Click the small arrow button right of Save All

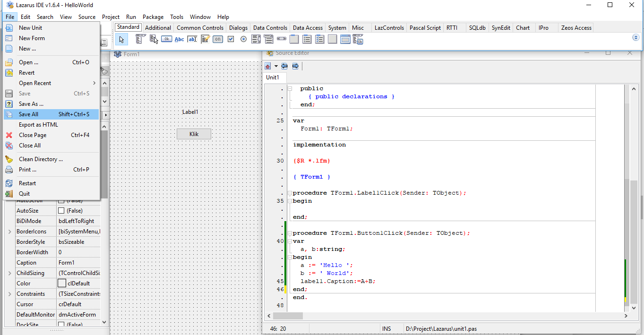click(105, 115)
